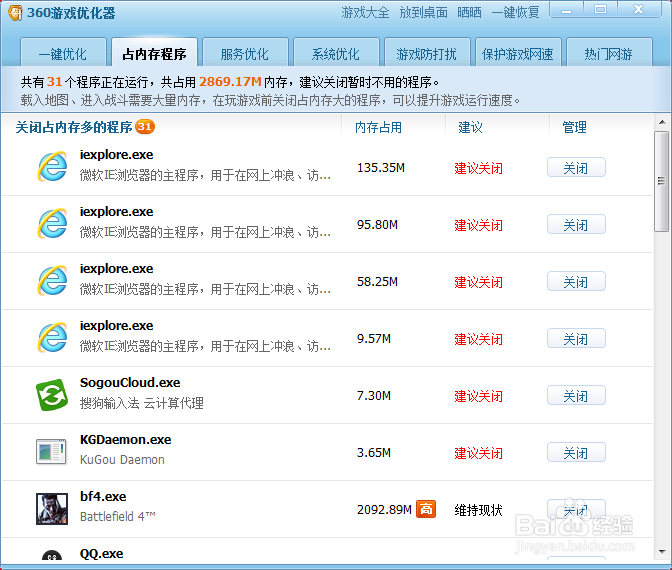
Task: Open the 热门网游 tab
Action: pyautogui.click(x=609, y=53)
